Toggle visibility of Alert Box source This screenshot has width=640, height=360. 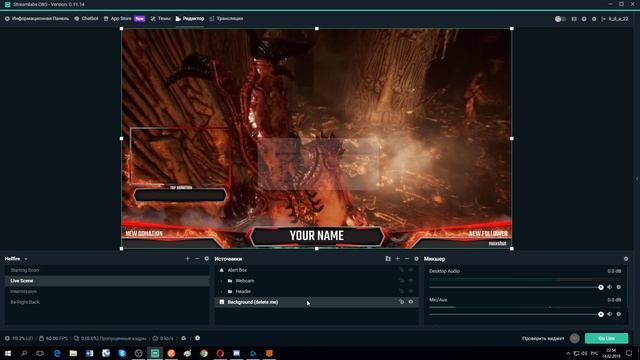pyautogui.click(x=411, y=270)
